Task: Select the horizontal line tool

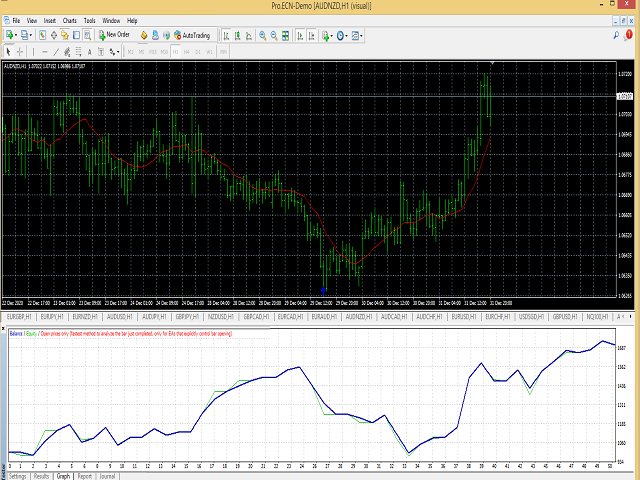Action: (x=45, y=52)
